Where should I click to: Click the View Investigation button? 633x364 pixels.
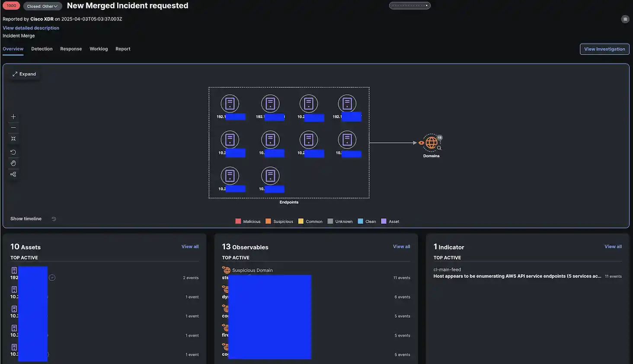[604, 49]
